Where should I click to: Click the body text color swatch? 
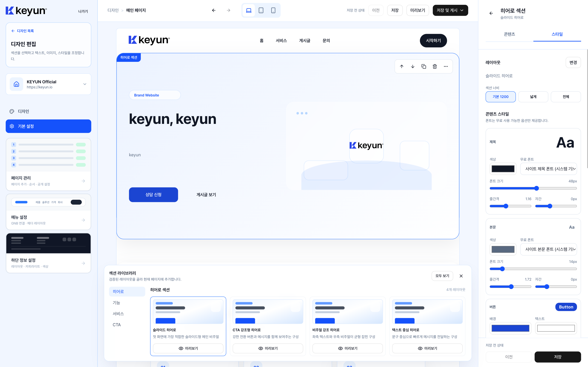coord(503,249)
